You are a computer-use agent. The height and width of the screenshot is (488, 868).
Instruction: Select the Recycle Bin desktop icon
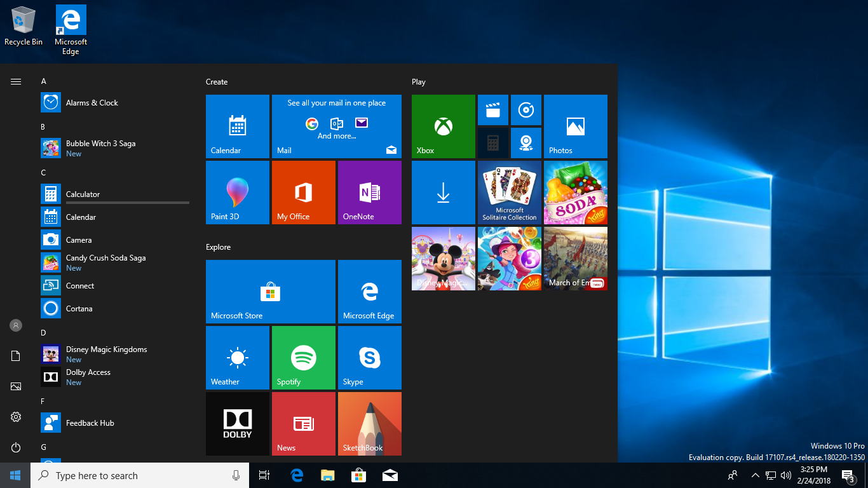(x=24, y=26)
